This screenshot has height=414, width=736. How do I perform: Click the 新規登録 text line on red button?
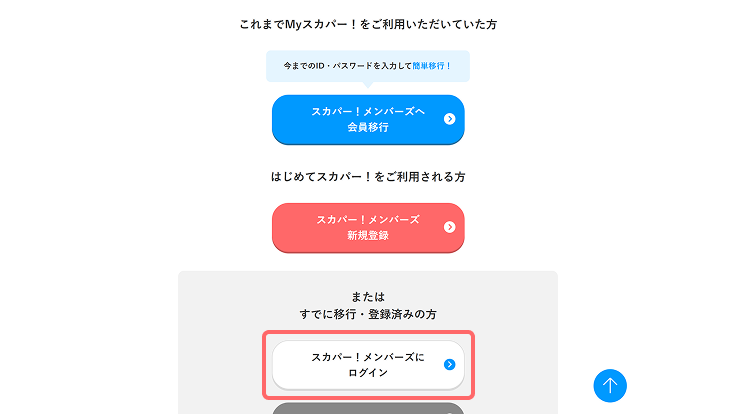coord(368,235)
